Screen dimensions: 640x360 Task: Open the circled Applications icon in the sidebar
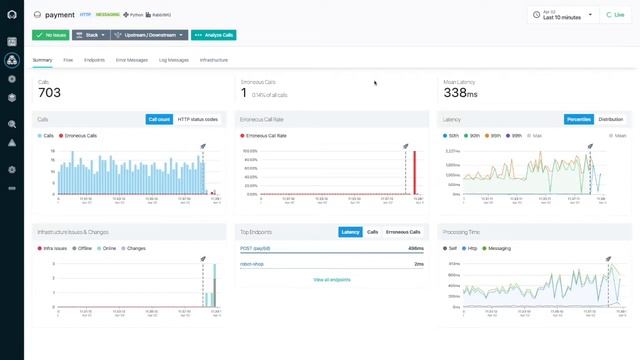12,60
